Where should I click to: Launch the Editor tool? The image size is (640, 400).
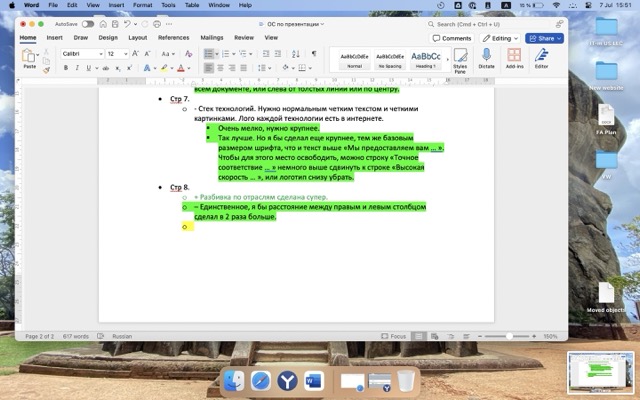pos(541,58)
